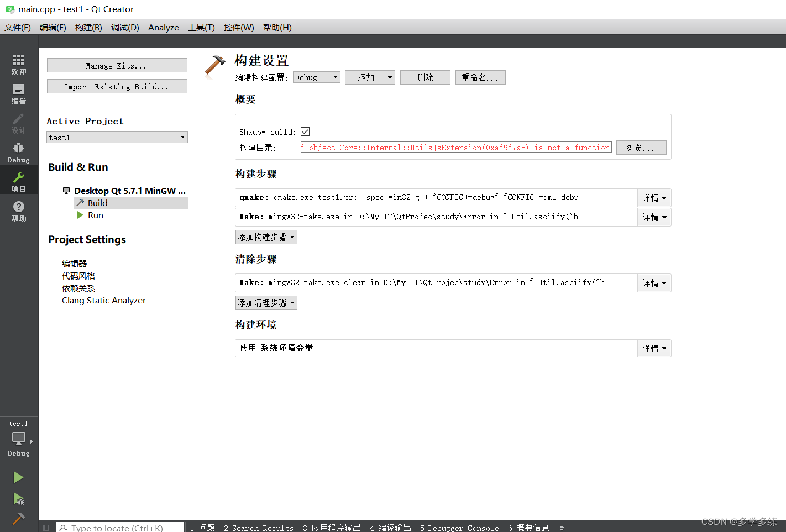Image resolution: width=786 pixels, height=532 pixels.
Task: Click the monitor icon of Desktop kit
Action: pos(66,191)
